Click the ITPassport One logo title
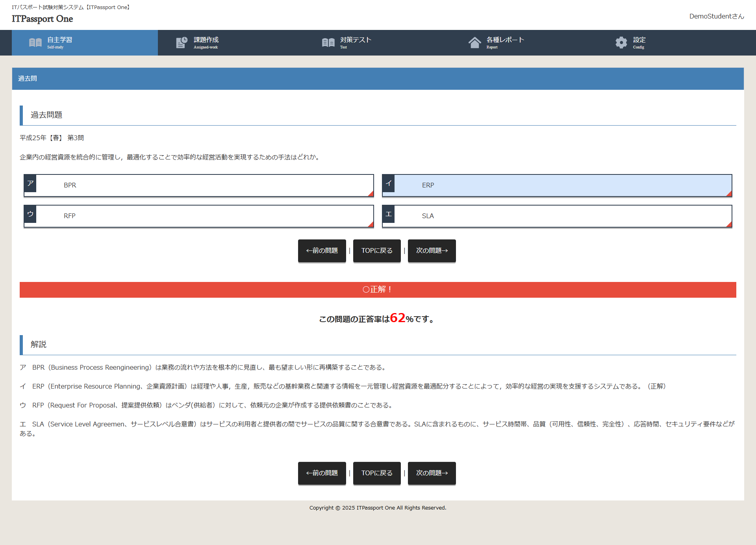 (43, 19)
